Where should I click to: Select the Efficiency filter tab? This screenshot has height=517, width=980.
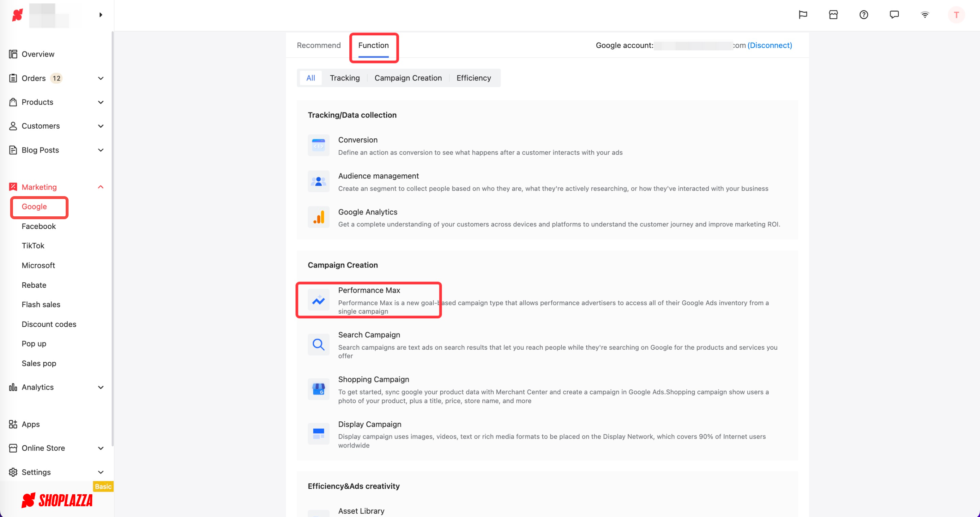coord(474,78)
